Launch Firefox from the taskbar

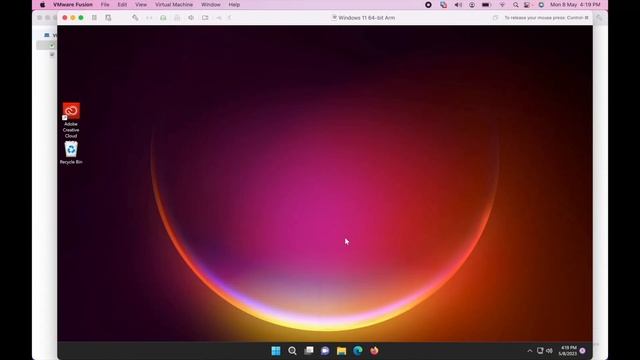tap(374, 351)
